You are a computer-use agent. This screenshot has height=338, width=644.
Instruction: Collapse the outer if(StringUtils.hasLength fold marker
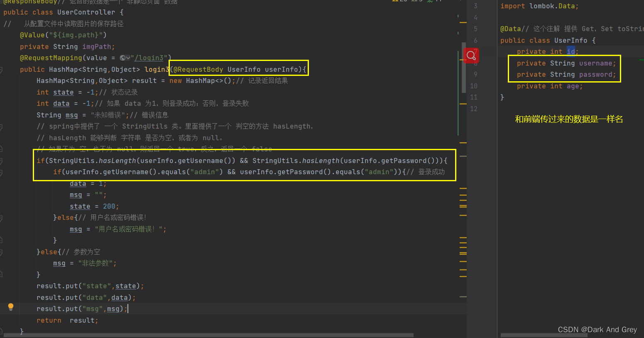1,161
